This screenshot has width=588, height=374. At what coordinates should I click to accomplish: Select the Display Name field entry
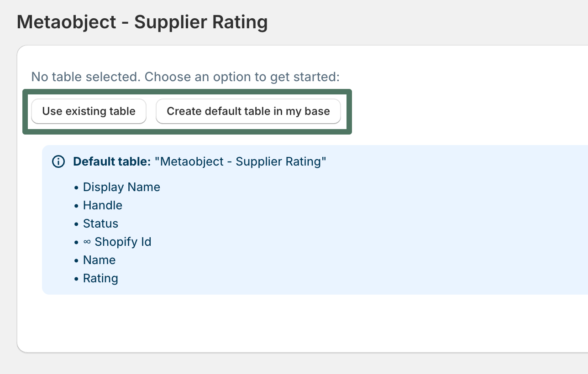click(121, 187)
